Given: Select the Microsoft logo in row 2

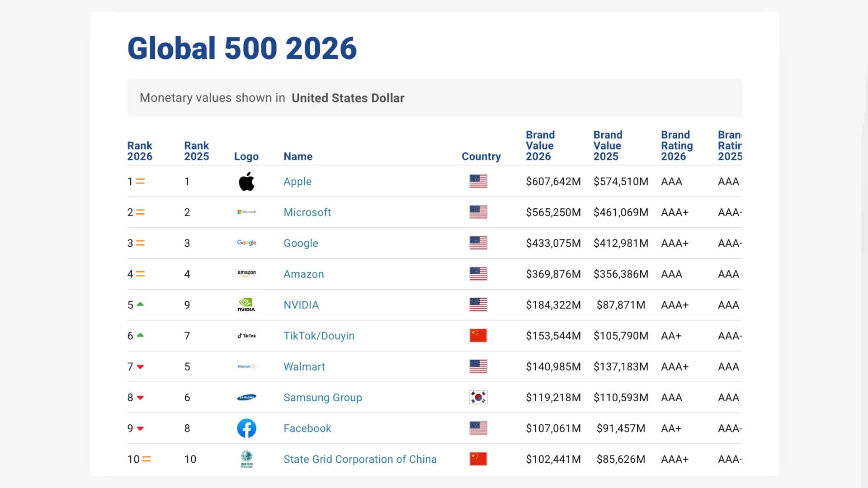Looking at the screenshot, I should pos(246,212).
